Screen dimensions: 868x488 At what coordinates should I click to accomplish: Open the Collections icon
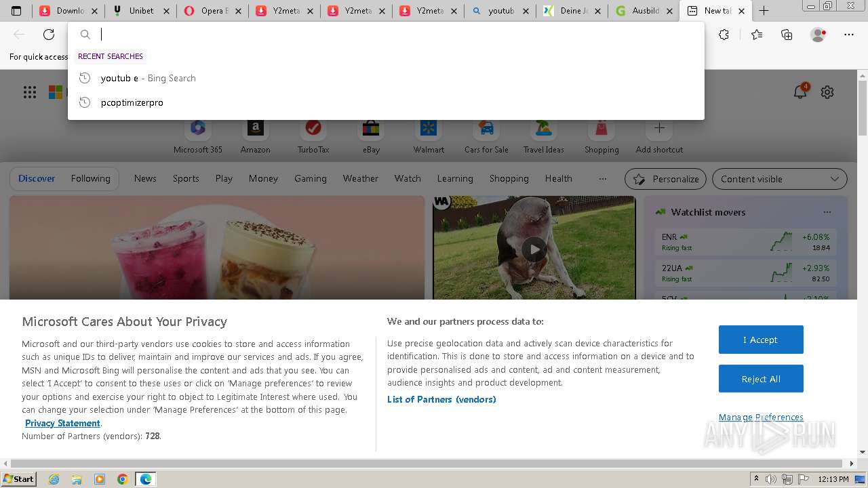pos(787,35)
